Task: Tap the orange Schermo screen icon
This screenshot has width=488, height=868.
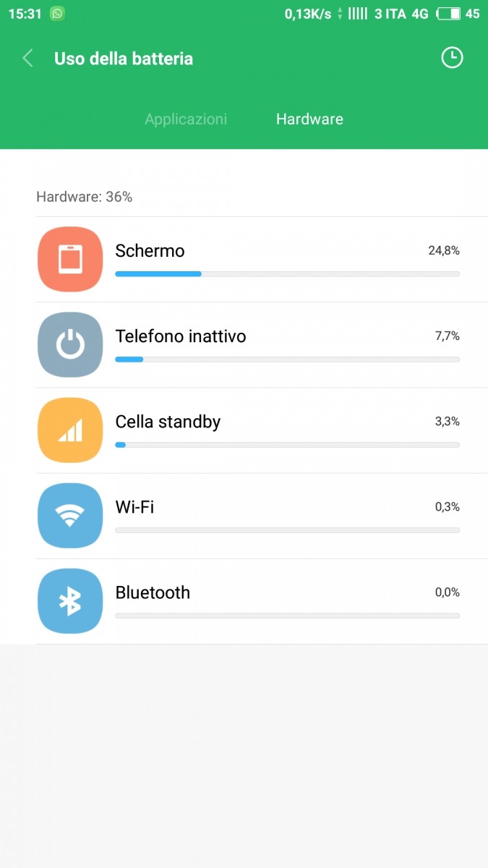Action: pos(70,259)
